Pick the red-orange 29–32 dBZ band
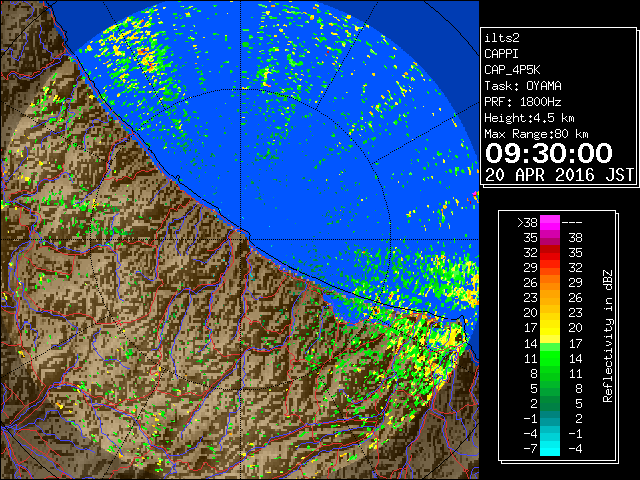 [550, 268]
